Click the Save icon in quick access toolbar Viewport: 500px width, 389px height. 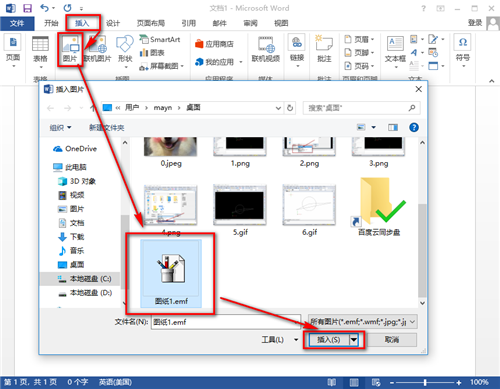[x=27, y=8]
